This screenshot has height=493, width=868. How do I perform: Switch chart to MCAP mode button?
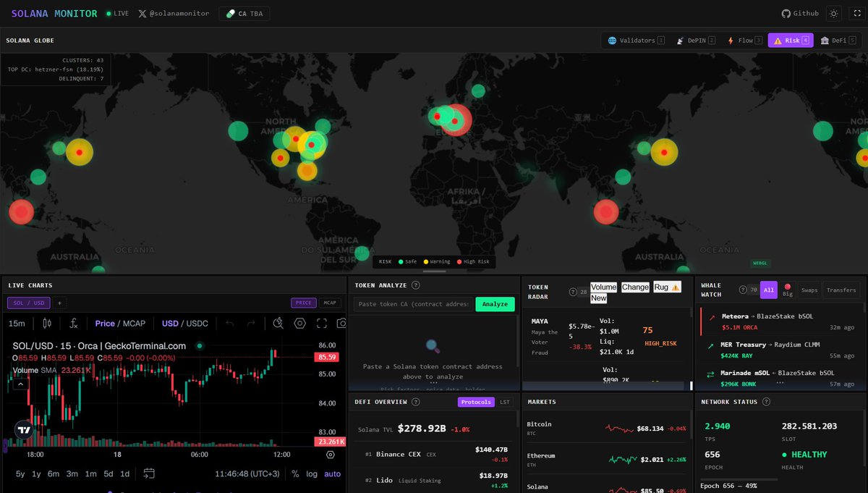click(x=330, y=303)
